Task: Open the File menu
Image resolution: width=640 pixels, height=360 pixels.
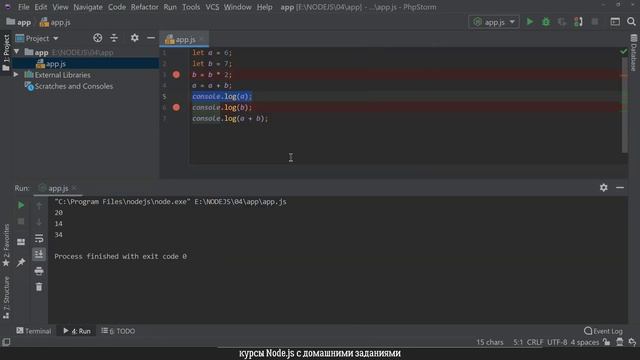Action: coord(24,7)
